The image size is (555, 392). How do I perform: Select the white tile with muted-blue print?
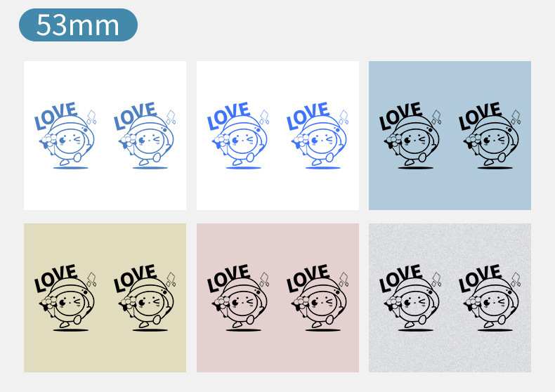105,136
